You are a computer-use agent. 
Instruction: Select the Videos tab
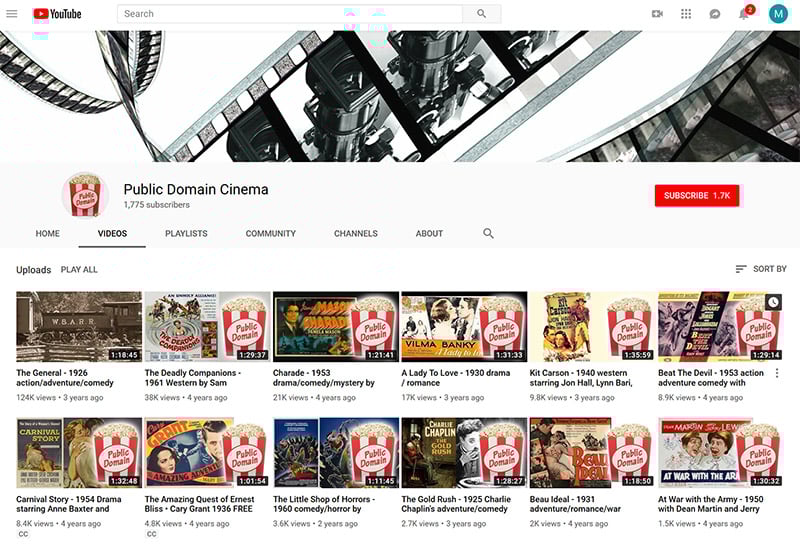[112, 233]
